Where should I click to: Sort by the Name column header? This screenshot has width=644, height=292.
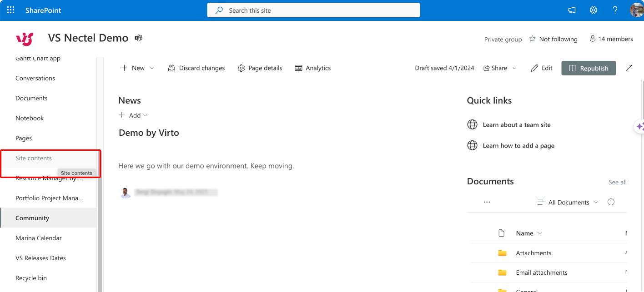coord(528,233)
